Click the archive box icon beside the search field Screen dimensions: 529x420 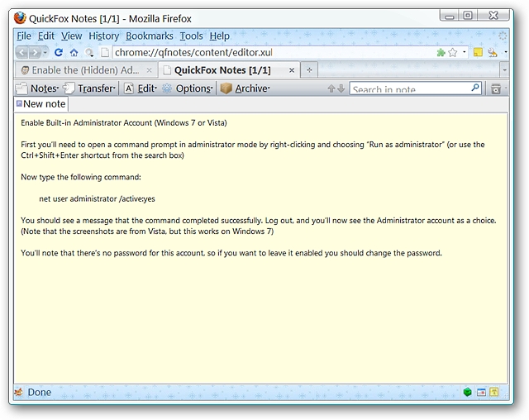tap(496, 88)
